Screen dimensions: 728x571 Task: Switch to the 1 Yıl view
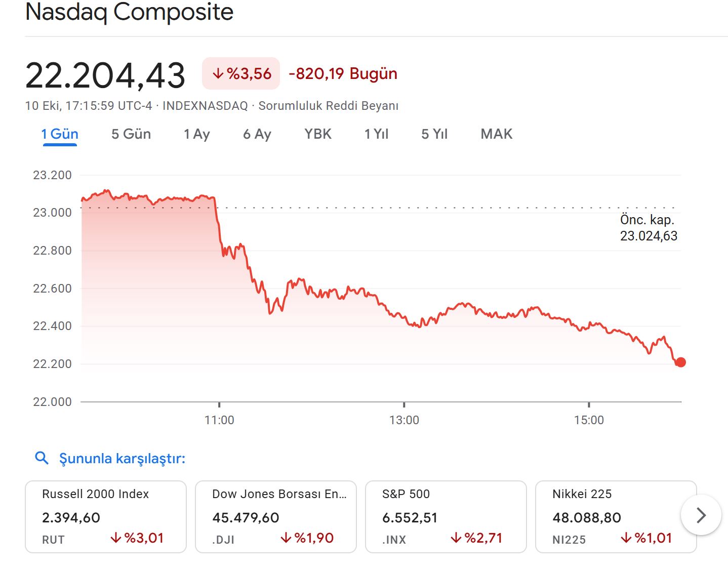click(376, 134)
